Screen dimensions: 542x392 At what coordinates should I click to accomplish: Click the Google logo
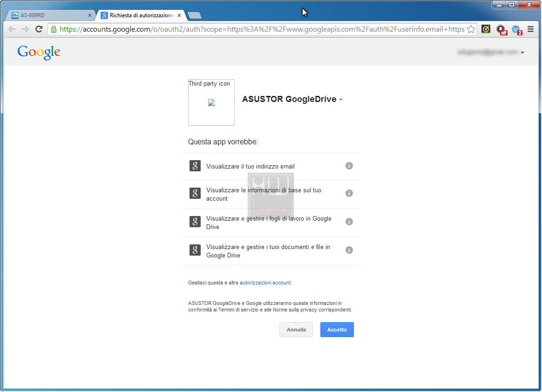pyautogui.click(x=39, y=52)
